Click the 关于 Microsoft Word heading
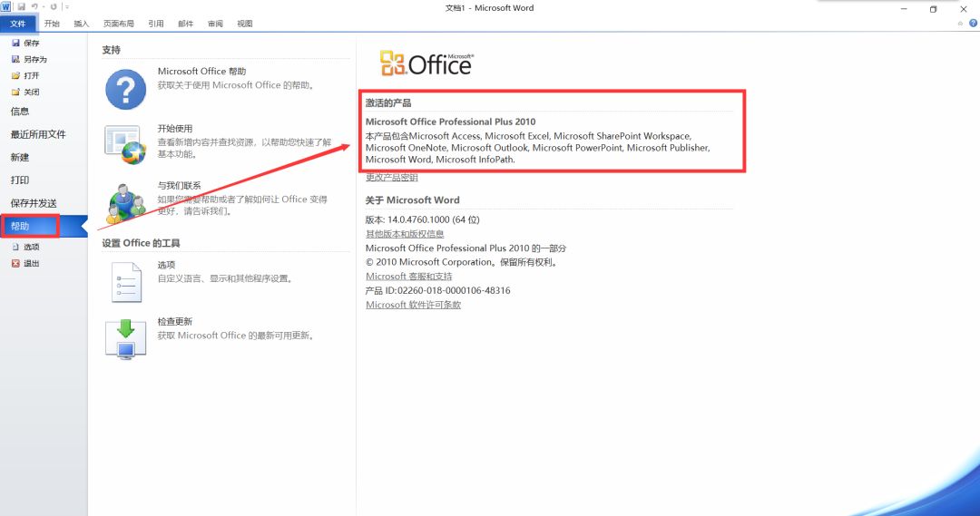 [x=413, y=200]
